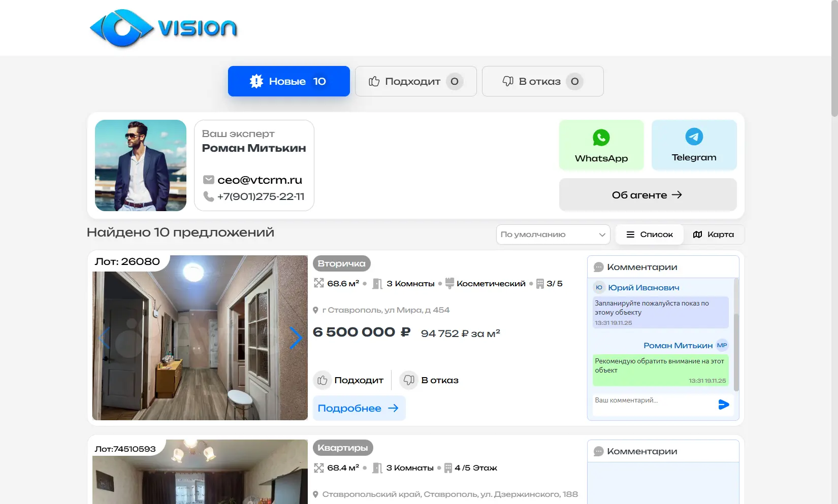This screenshot has width=838, height=504.
Task: Open the По умолчанию sort dropdown
Action: pyautogui.click(x=553, y=234)
